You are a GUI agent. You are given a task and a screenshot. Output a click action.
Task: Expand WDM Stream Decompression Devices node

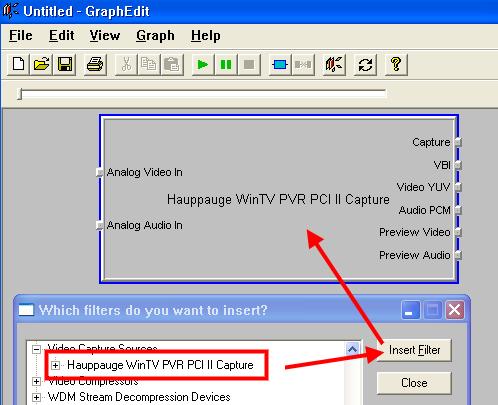click(x=36, y=397)
